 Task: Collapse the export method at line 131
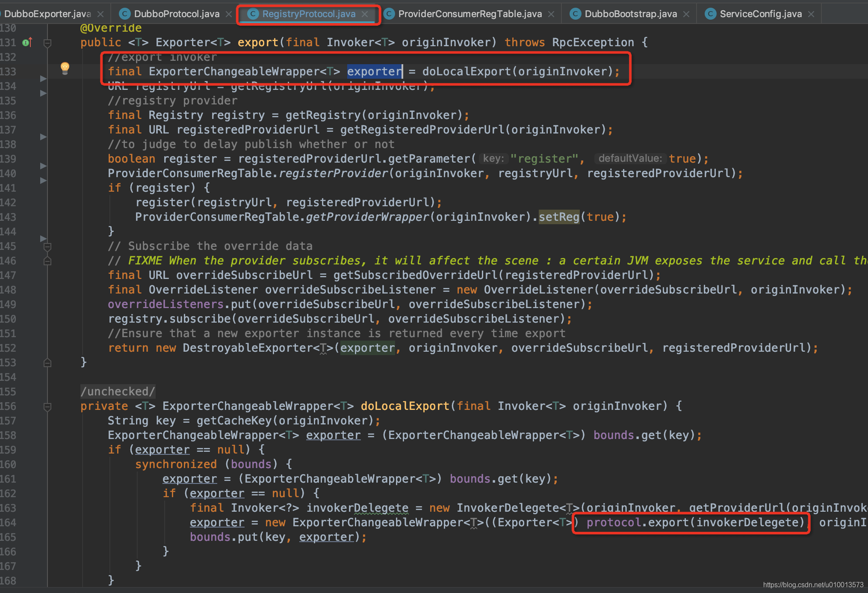47,43
